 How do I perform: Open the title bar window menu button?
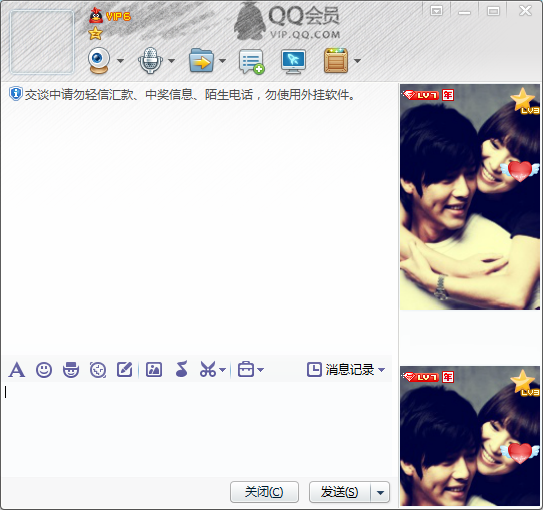(436, 11)
